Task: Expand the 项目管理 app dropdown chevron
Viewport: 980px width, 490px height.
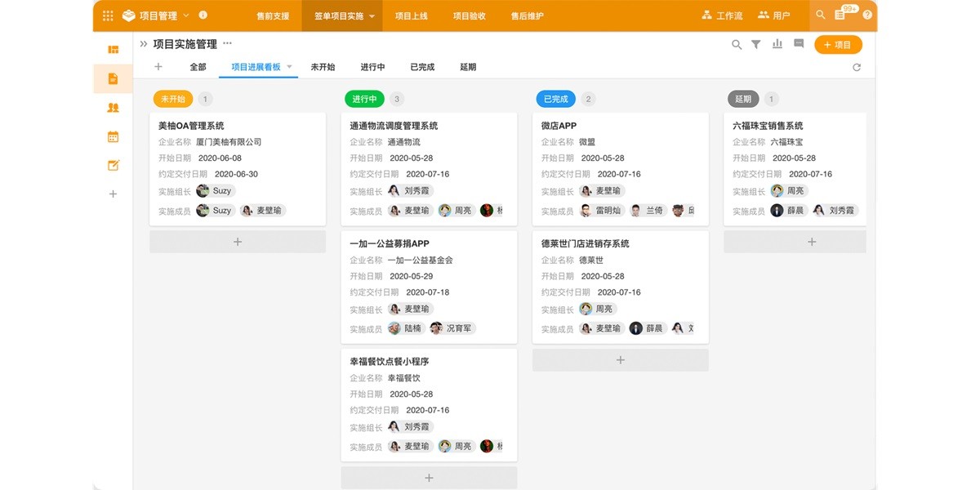Action: point(186,16)
